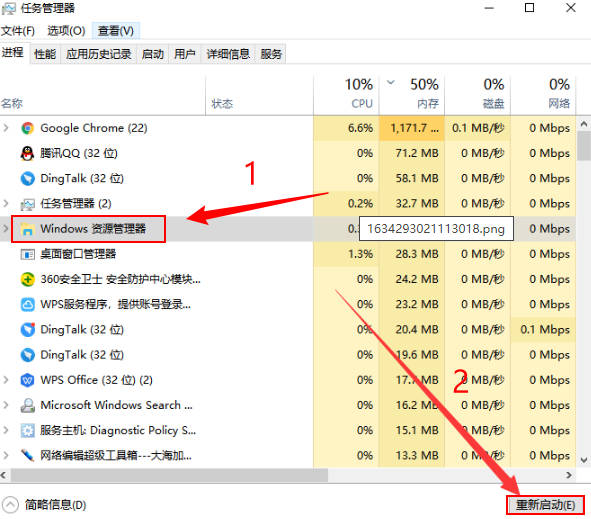Screen dimensions: 591x519
Task: Click the 腾讯QQ penguin icon
Action: [x=27, y=153]
